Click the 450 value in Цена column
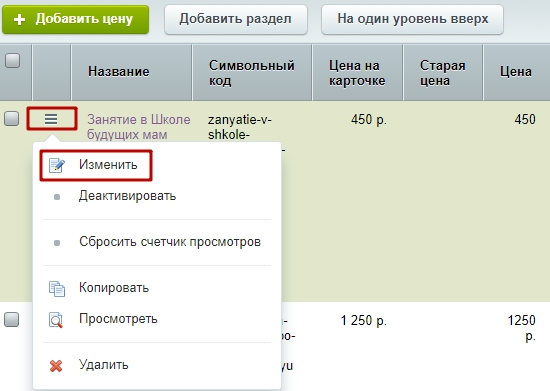Viewport: 550px width, 391px height. click(x=525, y=120)
